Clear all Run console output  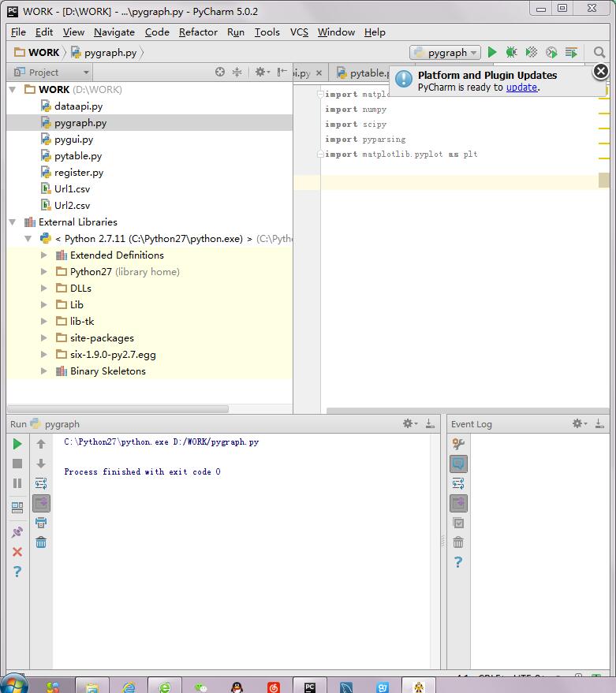pyautogui.click(x=41, y=542)
